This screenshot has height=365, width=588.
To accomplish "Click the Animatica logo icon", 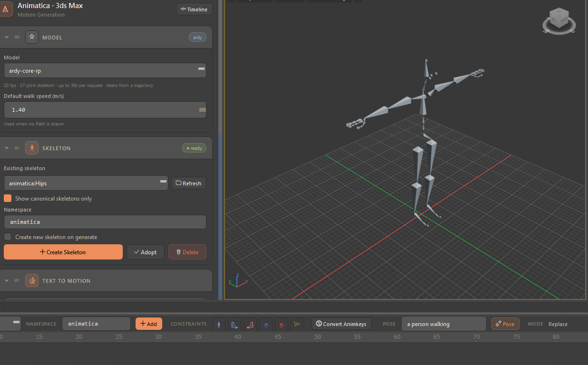I will (5, 9).
